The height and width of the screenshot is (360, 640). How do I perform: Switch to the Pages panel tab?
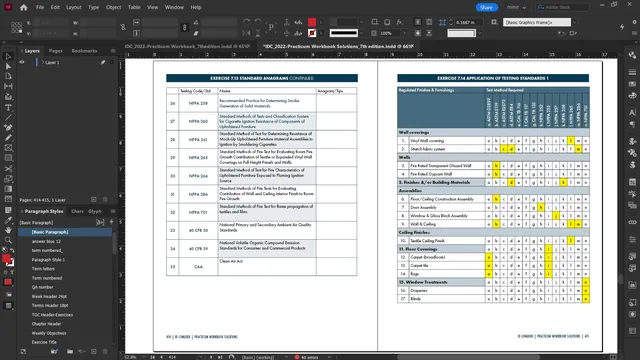click(x=56, y=51)
